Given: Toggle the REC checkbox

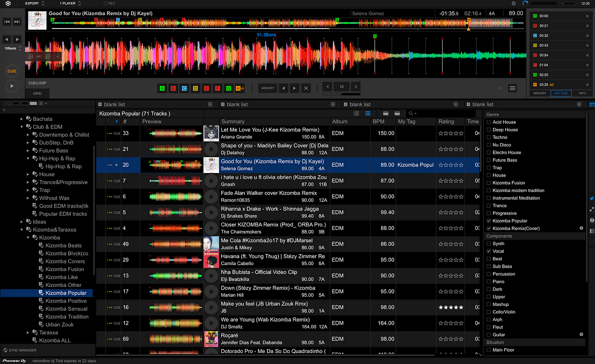Looking at the screenshot, I should click(105, 4).
